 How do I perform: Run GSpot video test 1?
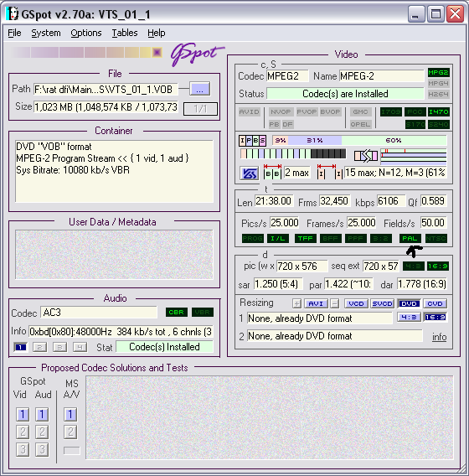click(23, 414)
